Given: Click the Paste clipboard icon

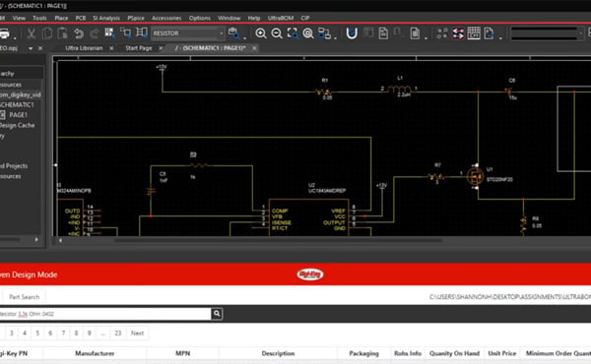Looking at the screenshot, I should 62,33.
